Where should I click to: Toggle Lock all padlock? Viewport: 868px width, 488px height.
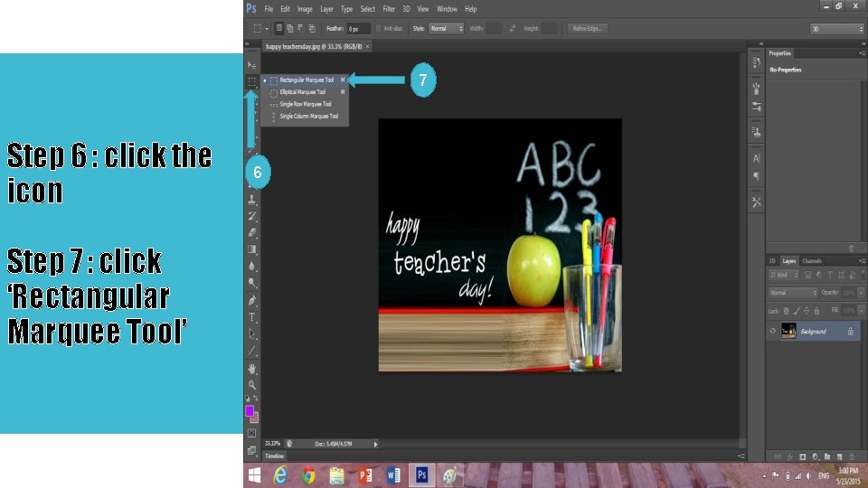816,311
